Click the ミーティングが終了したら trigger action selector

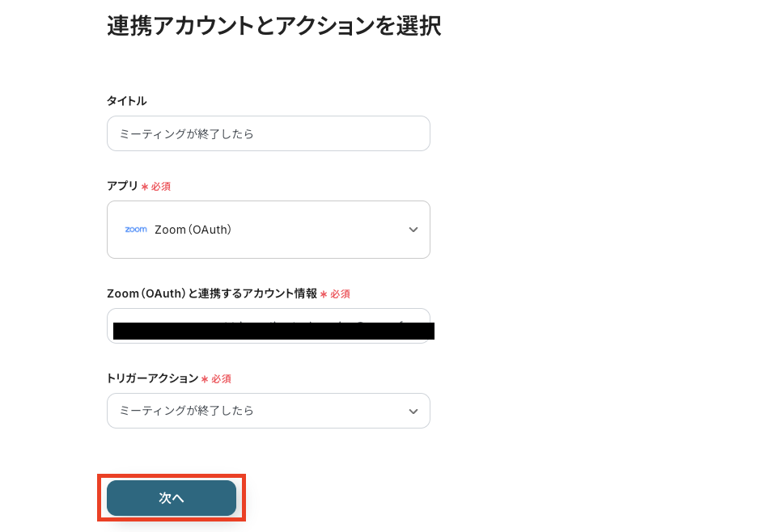point(269,411)
